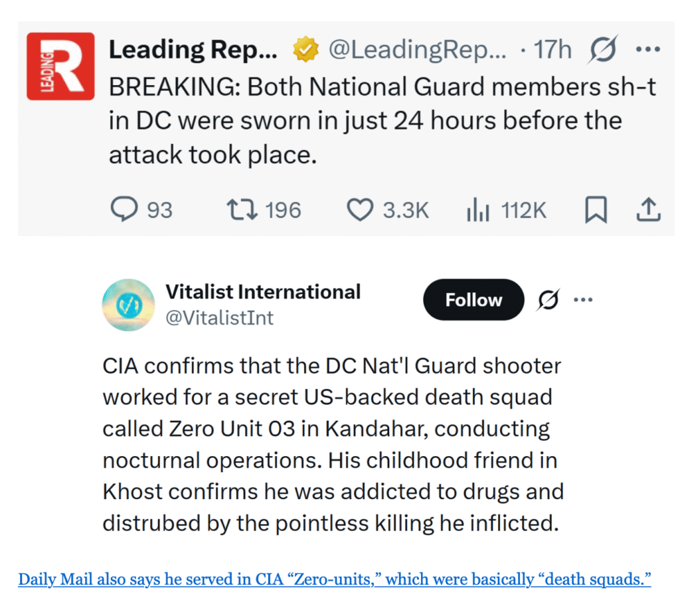
Task: Open more options menu on Vitalist post
Action: [x=582, y=300]
